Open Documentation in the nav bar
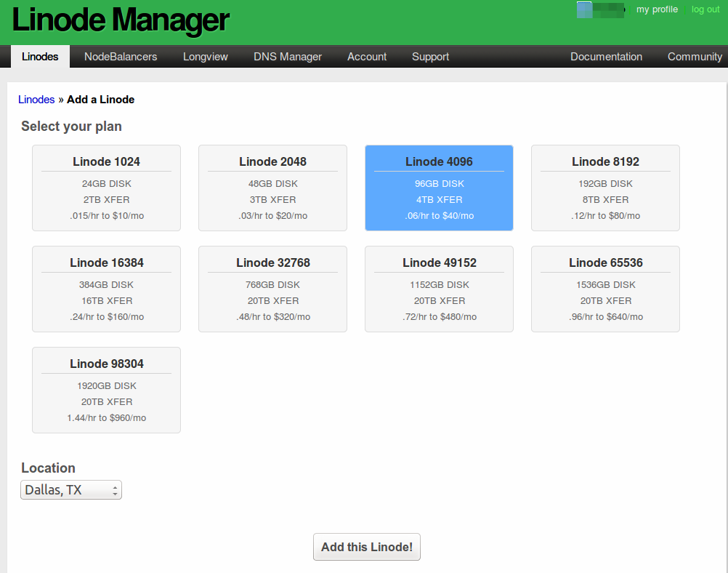728x573 pixels. pyautogui.click(x=607, y=57)
